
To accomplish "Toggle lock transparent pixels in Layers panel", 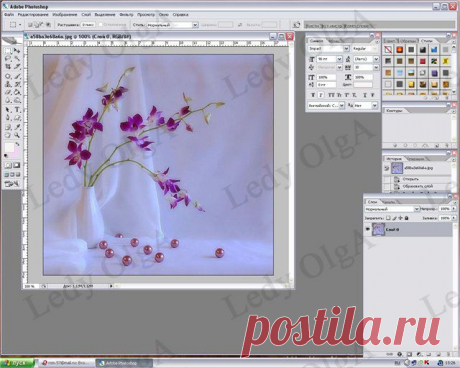I will 388,218.
